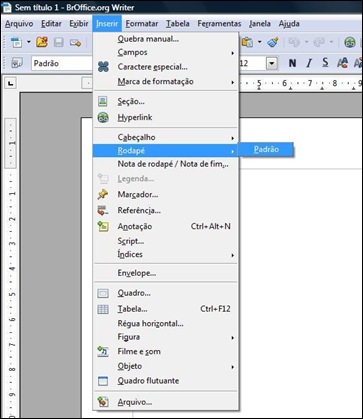Expand the Campos submenu
This screenshot has width=363, height=419.
[166, 53]
